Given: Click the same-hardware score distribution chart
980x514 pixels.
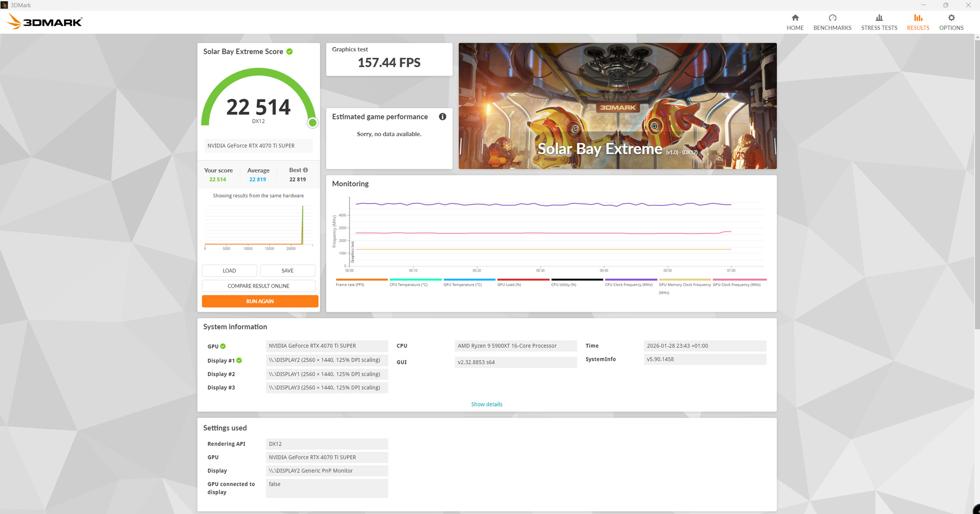Looking at the screenshot, I should (x=258, y=225).
